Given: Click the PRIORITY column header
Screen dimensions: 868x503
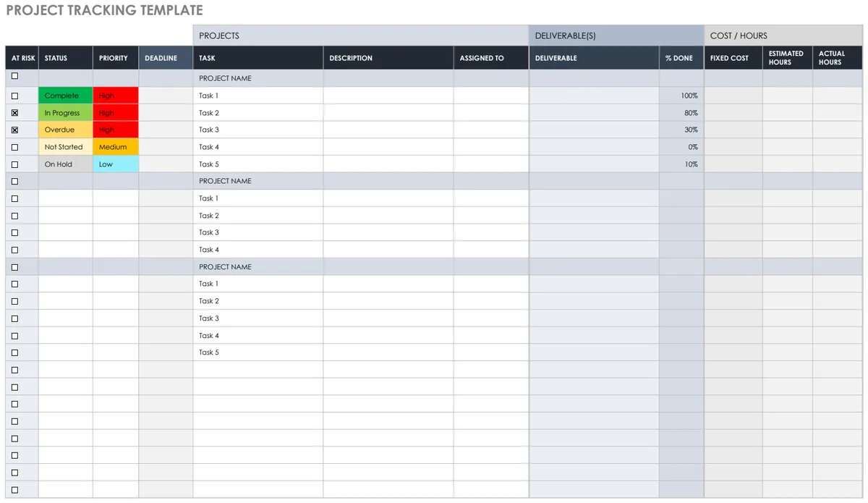Looking at the screenshot, I should 116,58.
